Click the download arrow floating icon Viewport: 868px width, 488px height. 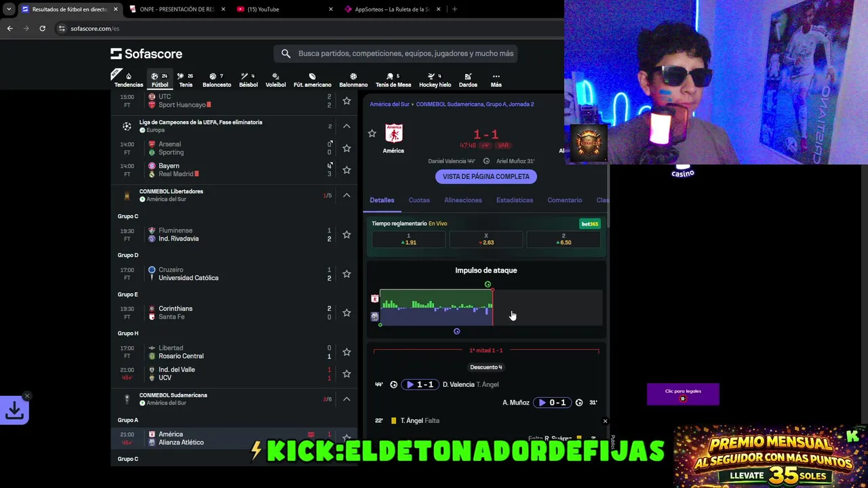click(14, 410)
